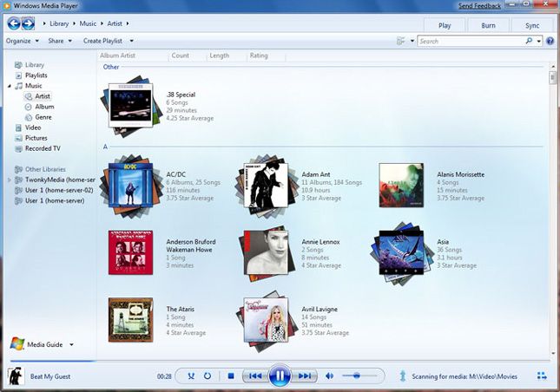Viewport: 560px width, 392px height.
Task: Open the Create Playlist dropdown arrow
Action: pos(131,41)
